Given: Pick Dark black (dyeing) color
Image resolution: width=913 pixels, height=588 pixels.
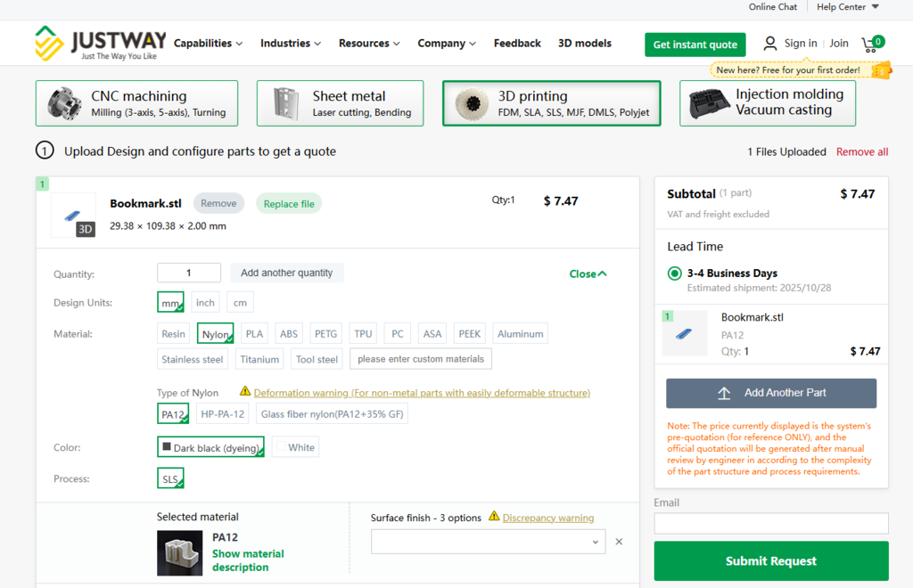Looking at the screenshot, I should click(210, 447).
